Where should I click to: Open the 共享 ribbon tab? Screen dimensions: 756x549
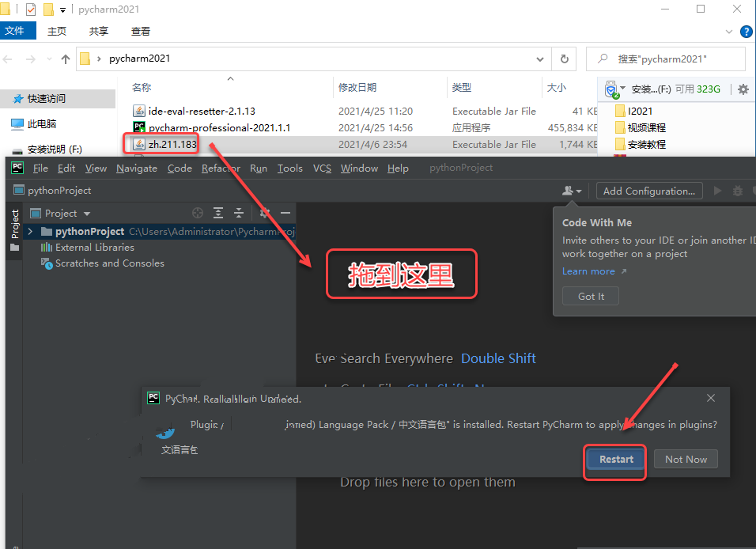[x=99, y=32]
